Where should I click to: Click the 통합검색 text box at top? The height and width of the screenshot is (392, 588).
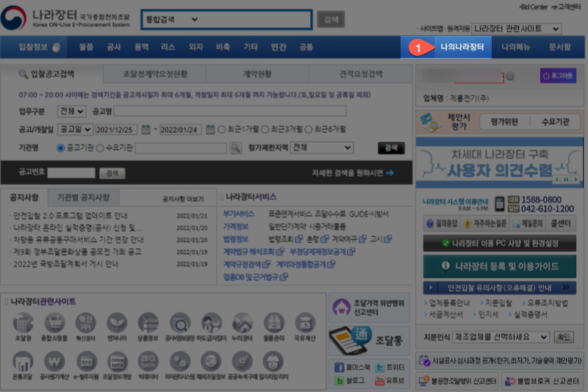click(x=255, y=20)
